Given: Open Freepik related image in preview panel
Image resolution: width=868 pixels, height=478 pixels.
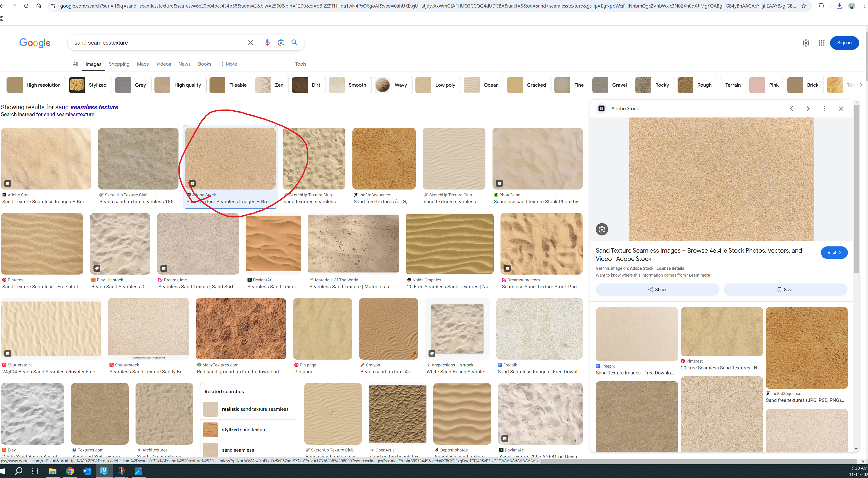Looking at the screenshot, I should pyautogui.click(x=636, y=334).
